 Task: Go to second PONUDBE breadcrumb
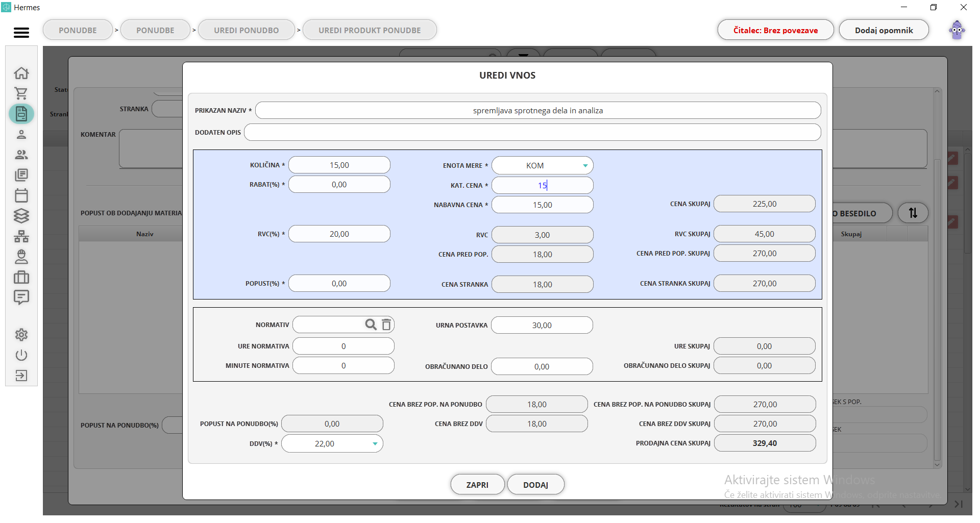pyautogui.click(x=155, y=30)
